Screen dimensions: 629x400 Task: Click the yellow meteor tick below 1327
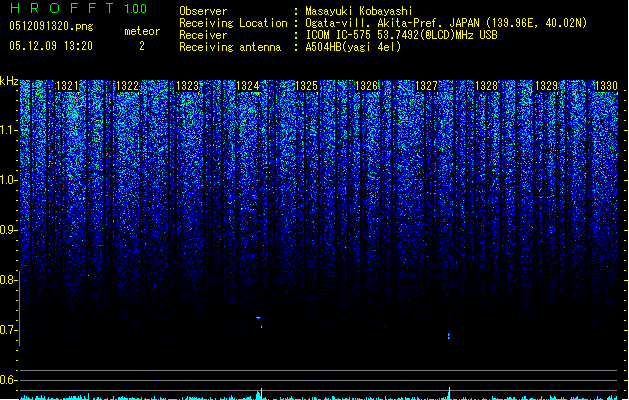(449, 393)
